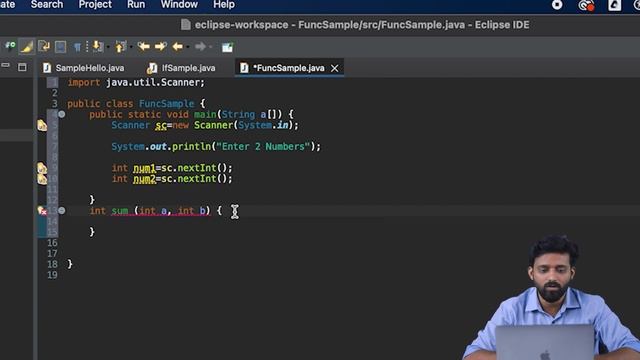The height and width of the screenshot is (360, 640).
Task: Open the Search menu
Action: [47, 5]
